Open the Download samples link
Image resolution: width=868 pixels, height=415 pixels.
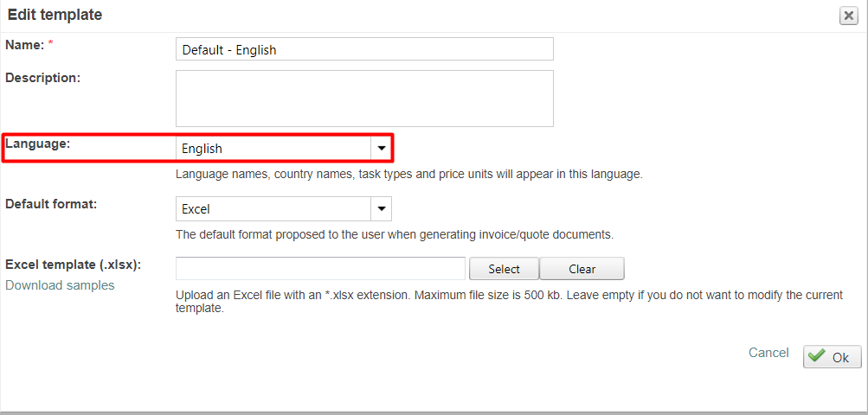click(x=60, y=285)
